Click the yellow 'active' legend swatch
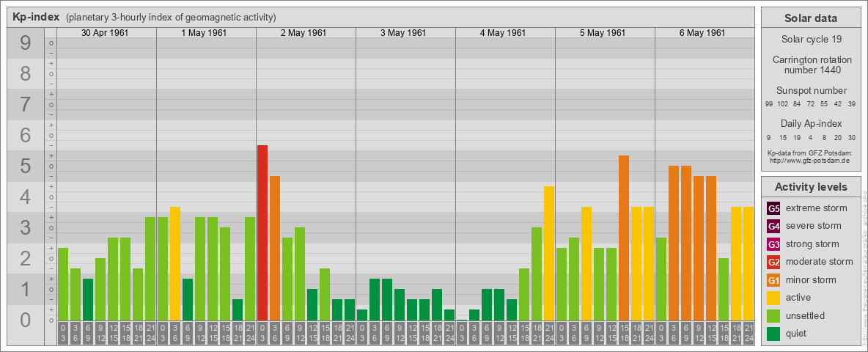868x352 pixels. pos(773,298)
